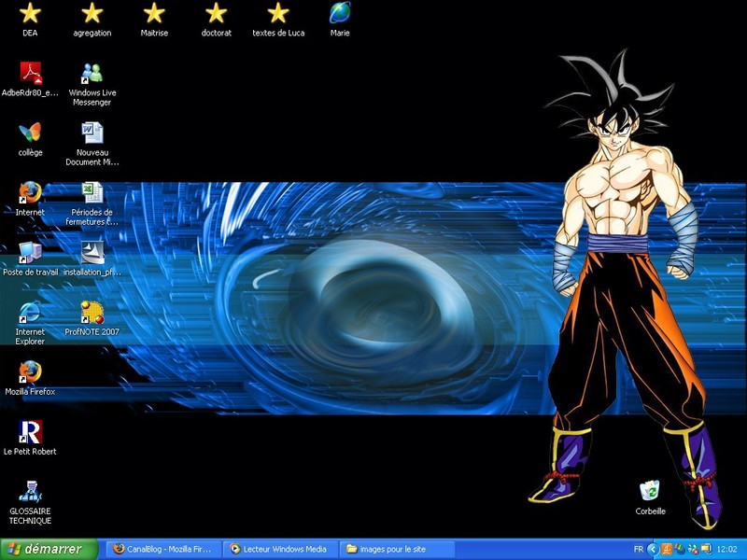
Task: Select the doctorat star icon
Action: click(x=216, y=13)
